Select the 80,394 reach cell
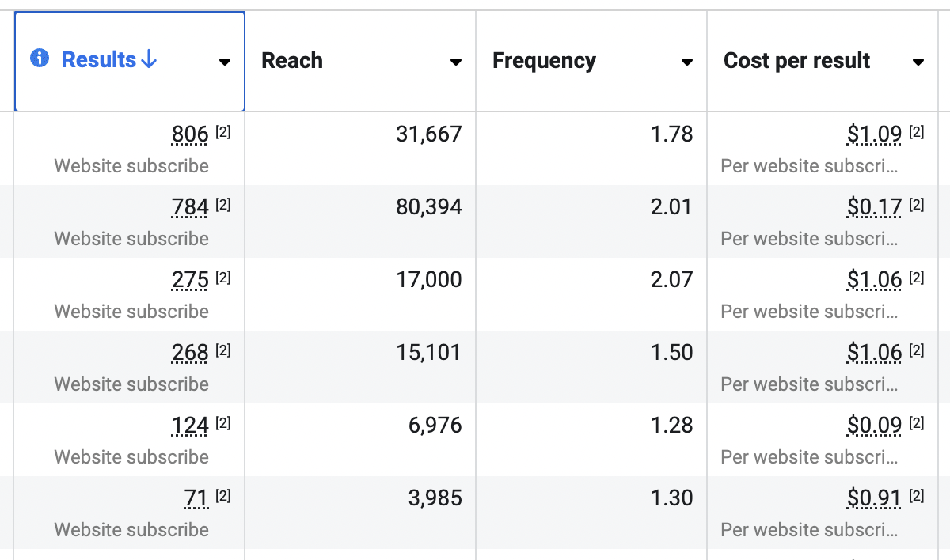The width and height of the screenshot is (950, 560). coord(428,207)
